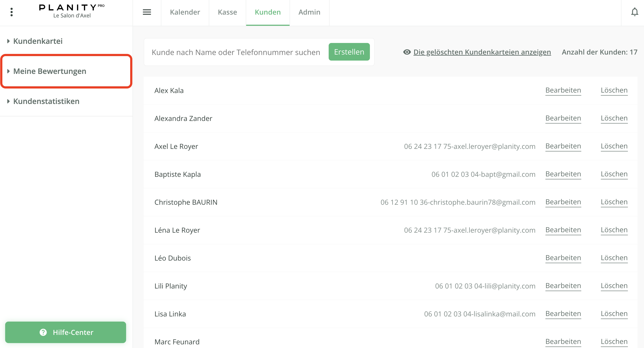
Task: Click the question mark Hilfe-Center icon
Action: (x=43, y=332)
